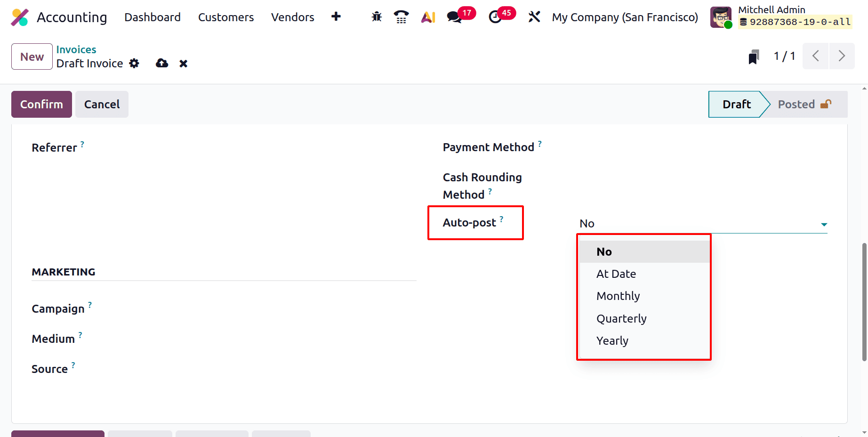Screen dimensions: 868x437
Task: Open Discuss conversations with 17 unread
Action: pyautogui.click(x=453, y=17)
